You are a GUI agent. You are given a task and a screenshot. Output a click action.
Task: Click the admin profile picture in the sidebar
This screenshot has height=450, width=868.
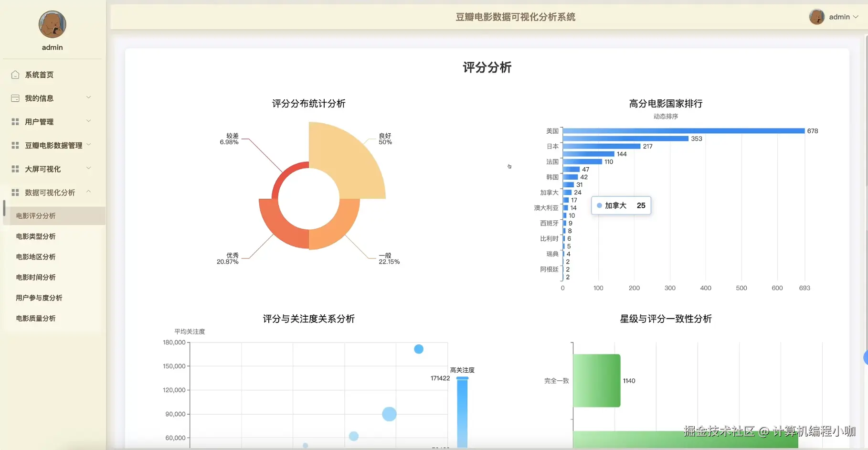point(52,24)
